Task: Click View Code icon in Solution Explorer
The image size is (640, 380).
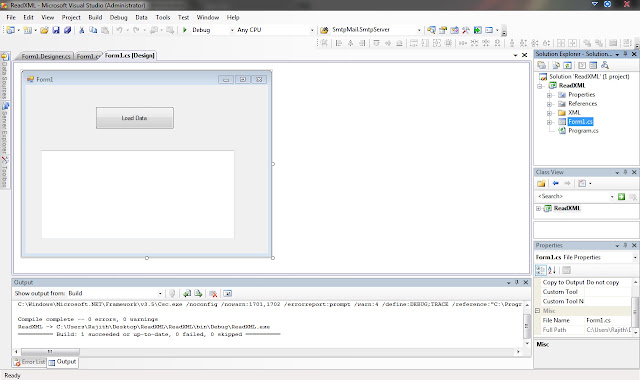Action: click(582, 65)
